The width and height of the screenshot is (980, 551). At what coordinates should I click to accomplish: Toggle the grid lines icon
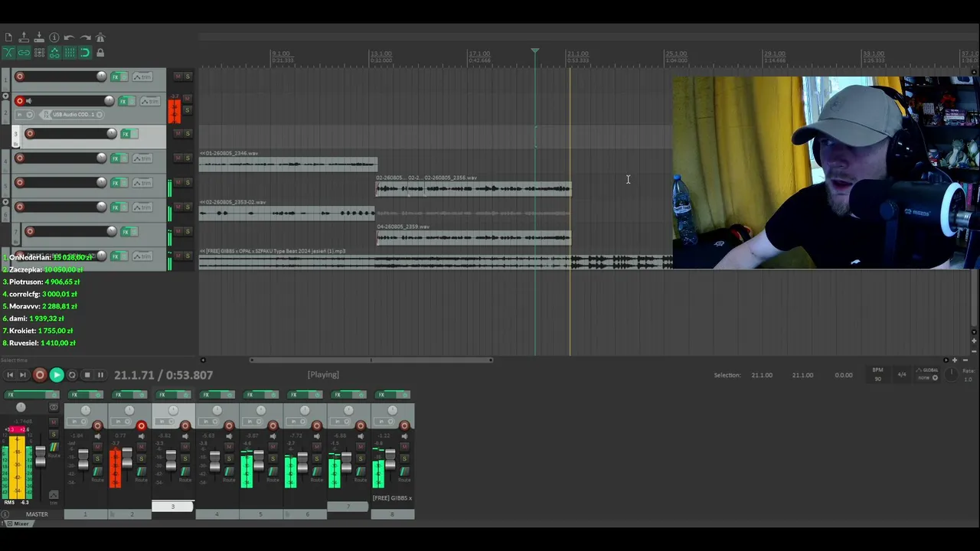pyautogui.click(x=69, y=53)
